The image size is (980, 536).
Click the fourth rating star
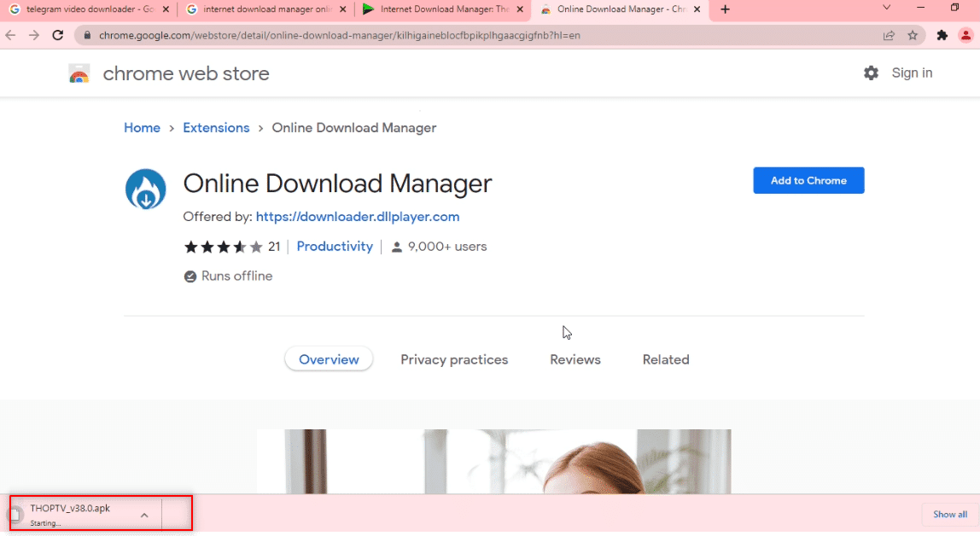coord(239,246)
